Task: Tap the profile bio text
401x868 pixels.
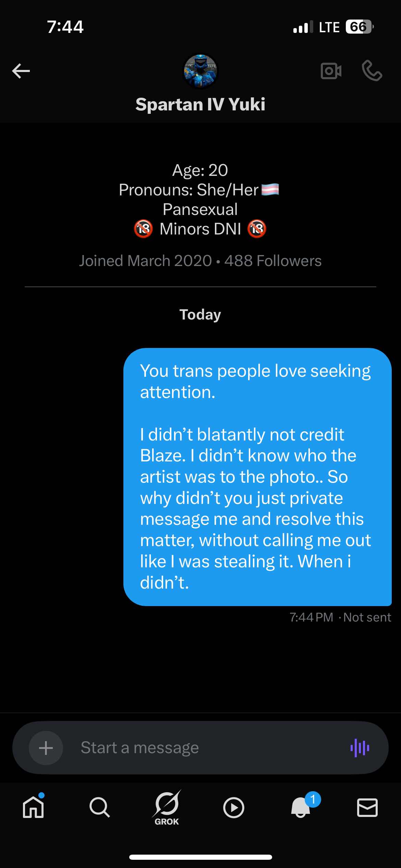Action: (x=200, y=200)
